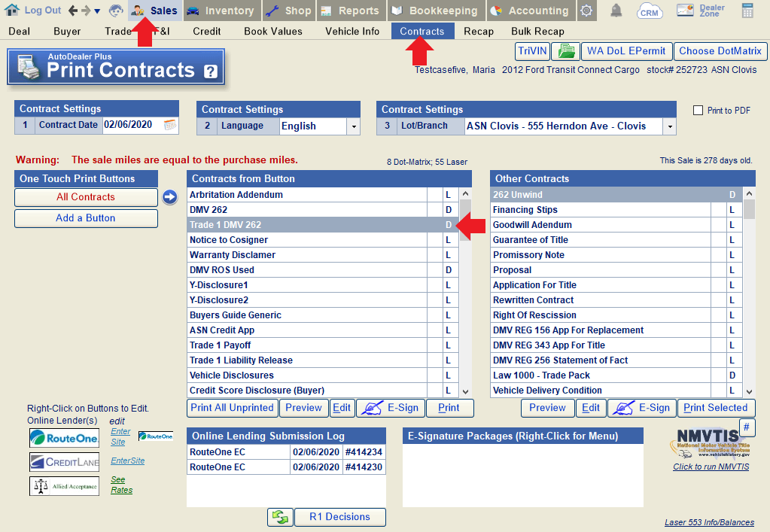This screenshot has width=770, height=532.
Task: Open the Reports module tab
Action: point(351,11)
